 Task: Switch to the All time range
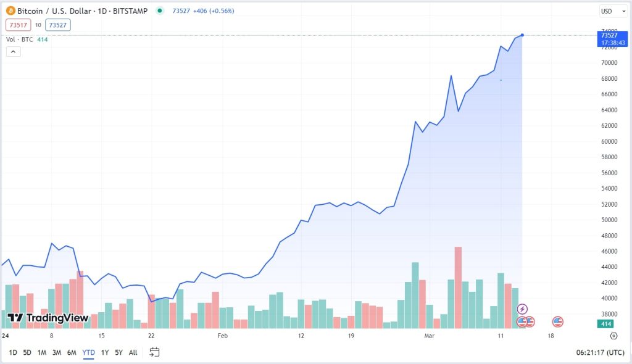133,352
